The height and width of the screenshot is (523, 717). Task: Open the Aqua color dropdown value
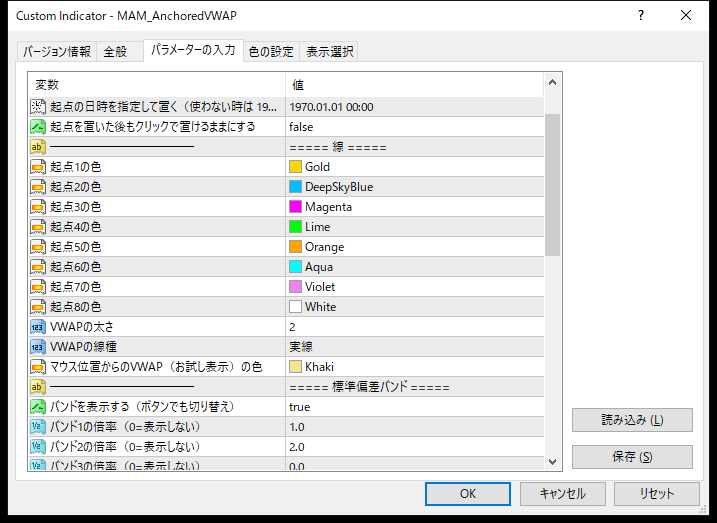click(414, 267)
